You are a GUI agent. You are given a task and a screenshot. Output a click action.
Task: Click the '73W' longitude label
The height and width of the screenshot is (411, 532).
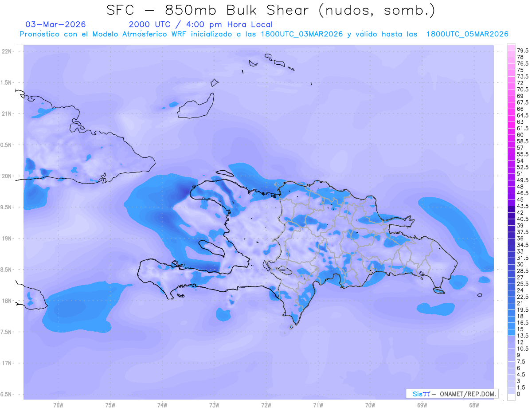pos(214,405)
